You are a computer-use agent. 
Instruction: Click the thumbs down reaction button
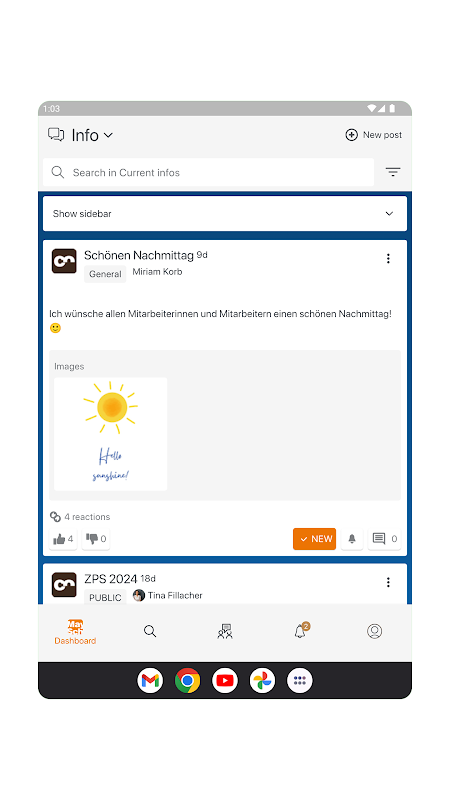pyautogui.click(x=96, y=539)
